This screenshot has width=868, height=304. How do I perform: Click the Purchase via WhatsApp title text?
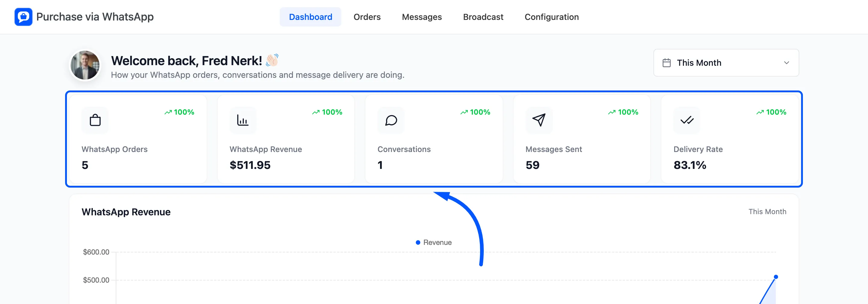pos(95,17)
